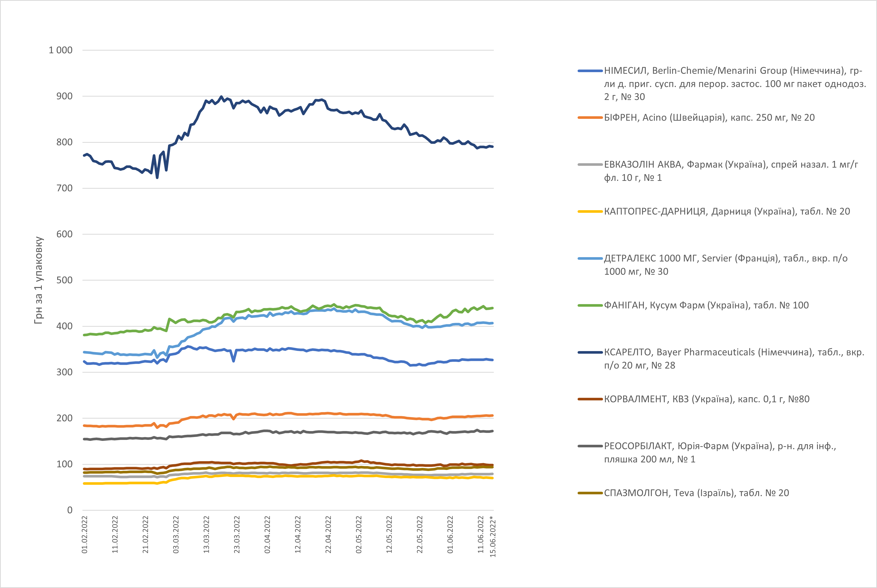Click the green ФАНІГАН legend marker
877x588 pixels.
click(590, 305)
